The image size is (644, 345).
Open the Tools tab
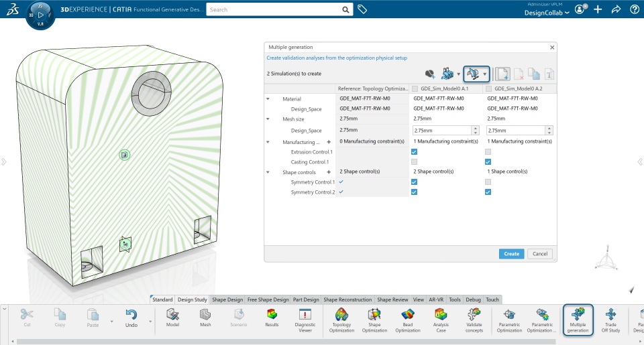pyautogui.click(x=455, y=299)
